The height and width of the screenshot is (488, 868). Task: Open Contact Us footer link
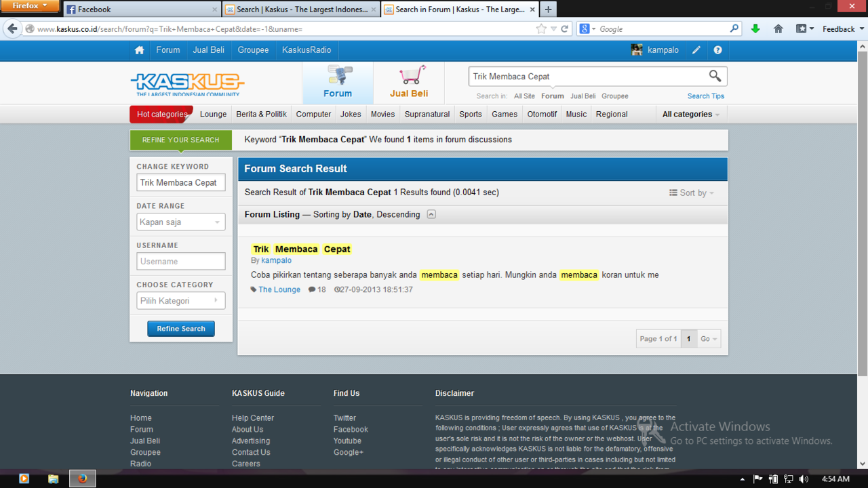pos(251,452)
